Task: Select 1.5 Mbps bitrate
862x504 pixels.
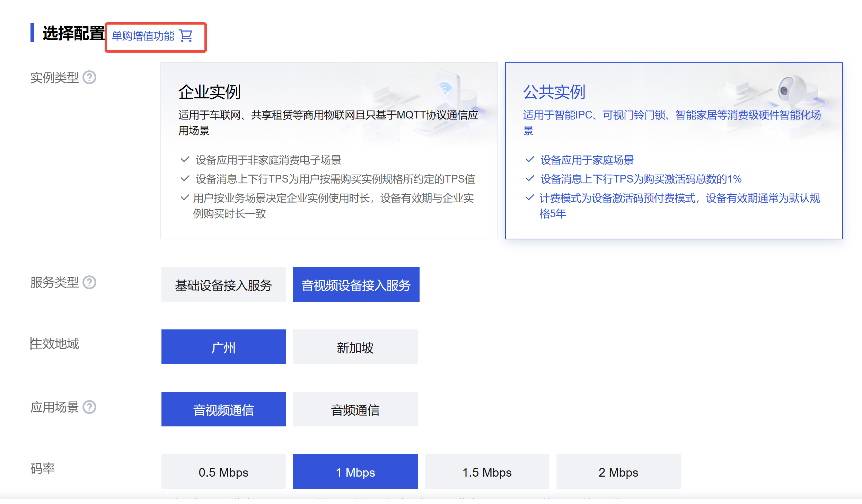Action: tap(487, 472)
